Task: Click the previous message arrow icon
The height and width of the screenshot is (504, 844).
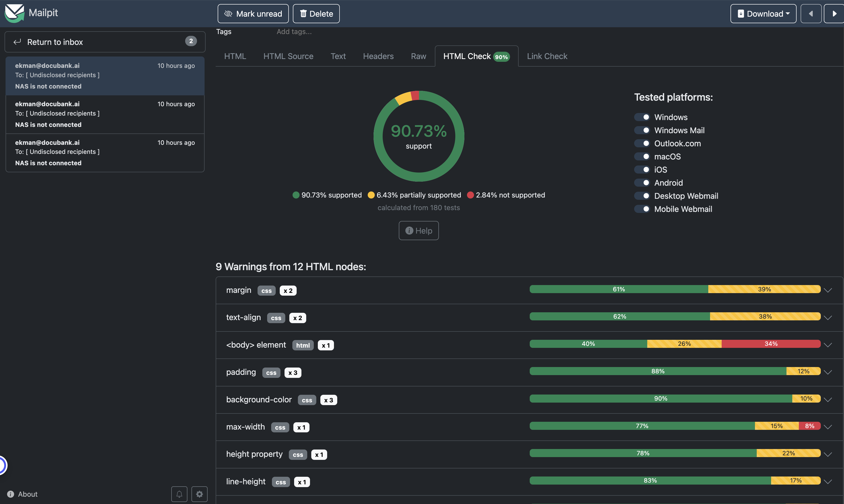Action: click(x=811, y=14)
